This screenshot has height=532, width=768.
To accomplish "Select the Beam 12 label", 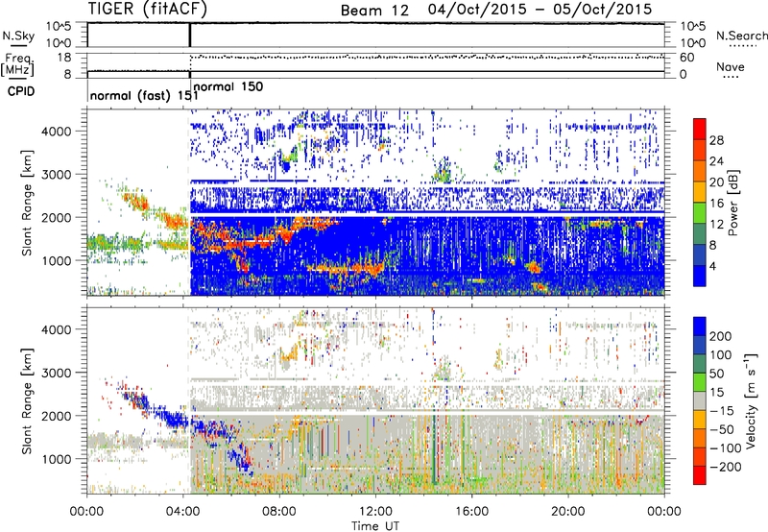I will [374, 11].
